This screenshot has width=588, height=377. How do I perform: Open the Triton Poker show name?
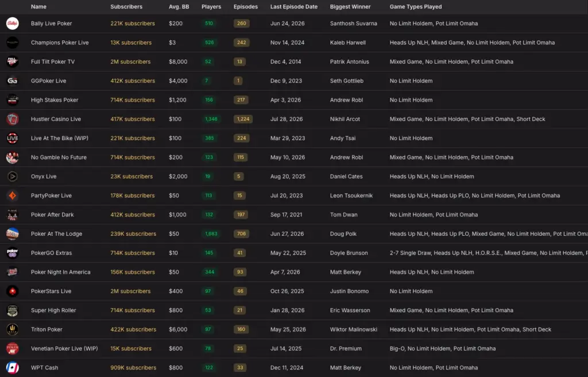point(47,329)
